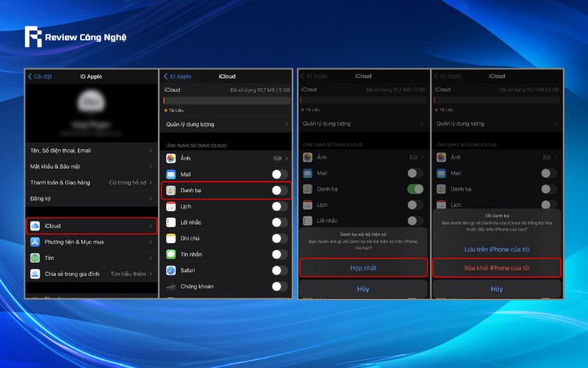
Task: Turn off the green Danh bạ switch on the Hợp nhất screen
Action: (x=415, y=189)
